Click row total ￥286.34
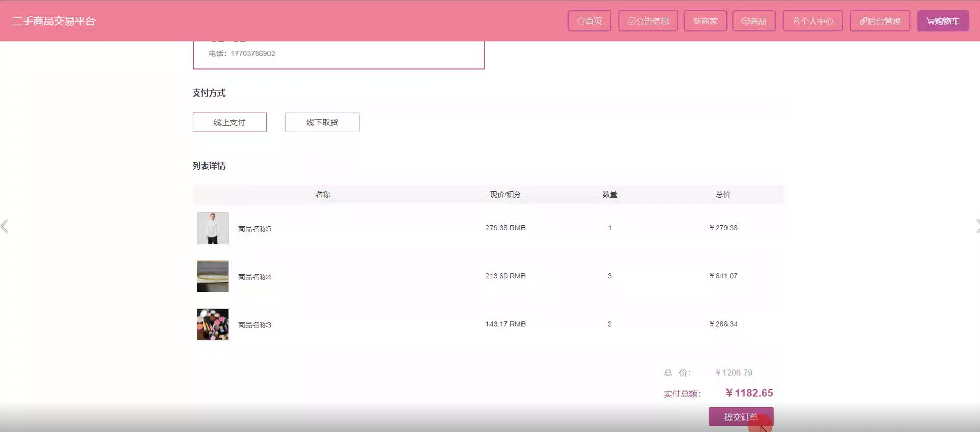 [x=723, y=324]
